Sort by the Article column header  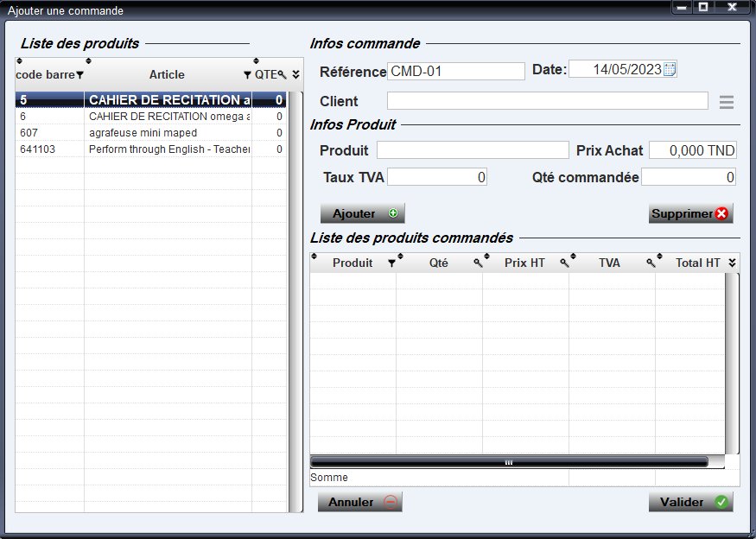pyautogui.click(x=167, y=75)
